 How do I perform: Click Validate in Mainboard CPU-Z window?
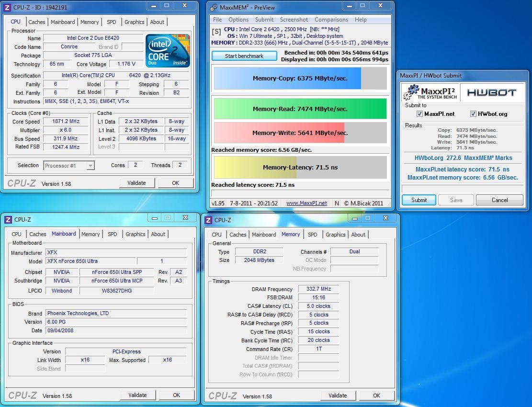(x=138, y=395)
